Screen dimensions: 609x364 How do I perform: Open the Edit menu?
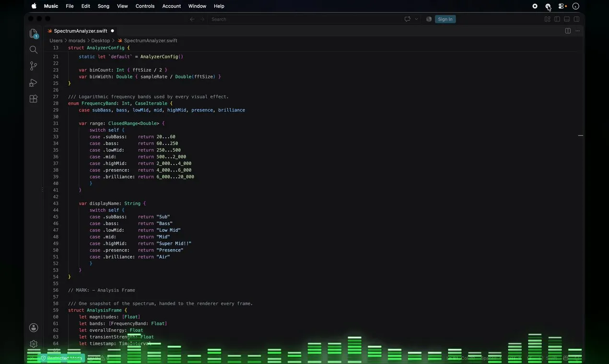[x=86, y=6]
